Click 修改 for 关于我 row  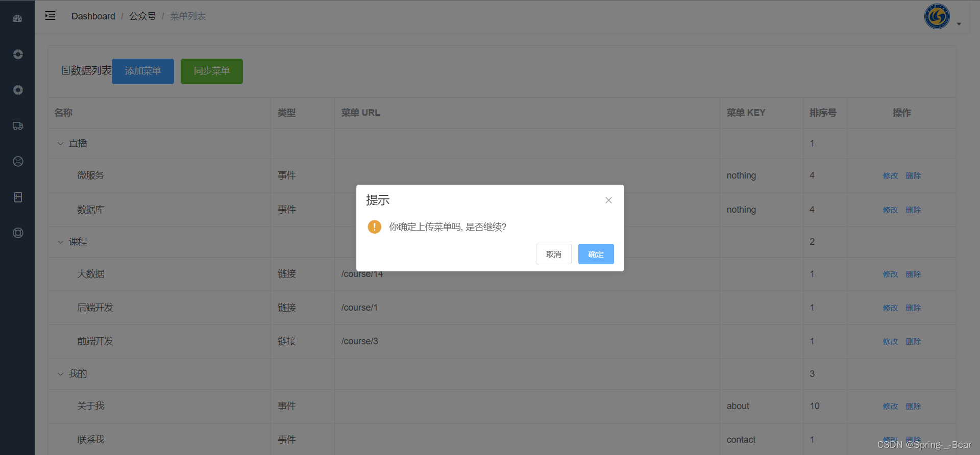click(x=890, y=406)
